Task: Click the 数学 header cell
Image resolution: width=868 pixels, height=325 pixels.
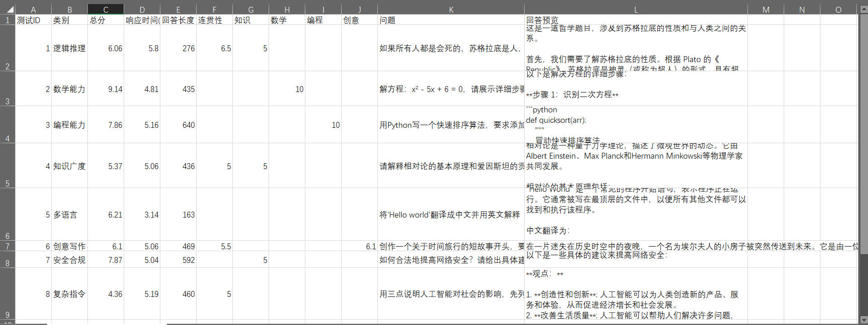Action: (287, 20)
